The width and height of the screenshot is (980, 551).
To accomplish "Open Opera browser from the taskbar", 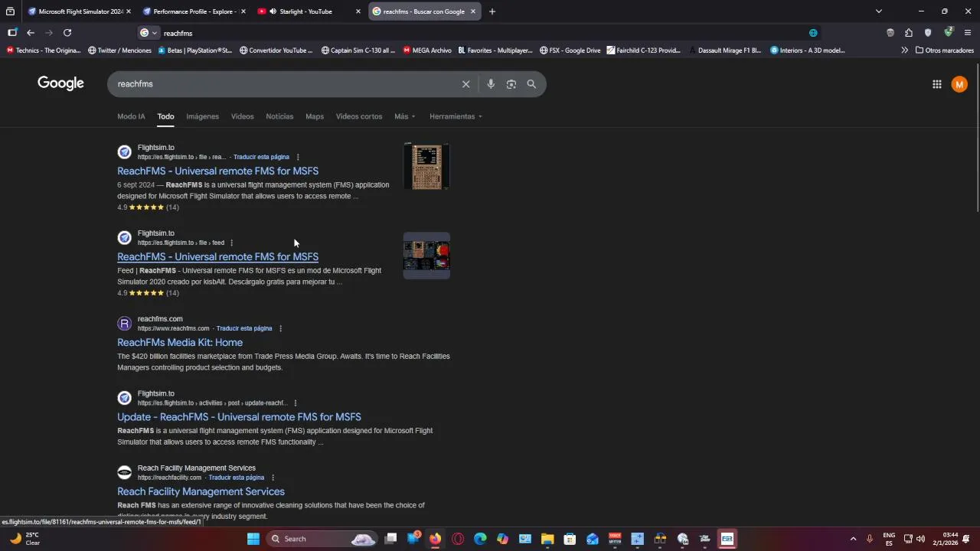I will click(x=458, y=539).
